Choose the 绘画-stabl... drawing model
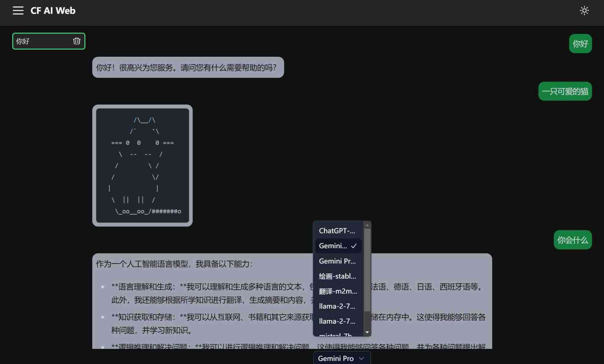This screenshot has height=364, width=604. (x=338, y=276)
